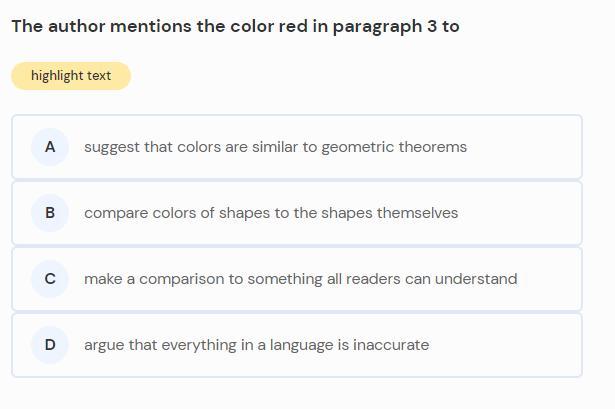Click empty right end of option B card
The height and width of the screenshot is (409, 615).
(x=540, y=213)
